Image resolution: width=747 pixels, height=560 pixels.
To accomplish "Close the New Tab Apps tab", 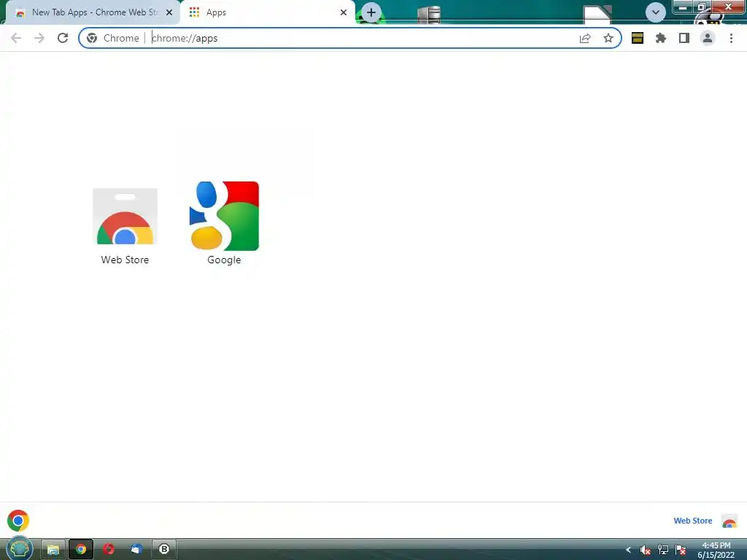I will 169,12.
